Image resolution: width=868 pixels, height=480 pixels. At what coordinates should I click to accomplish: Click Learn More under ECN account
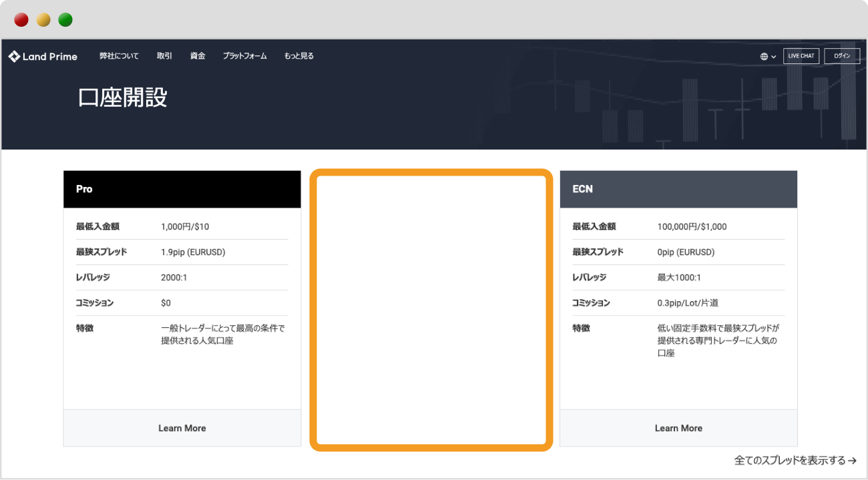[x=678, y=428]
